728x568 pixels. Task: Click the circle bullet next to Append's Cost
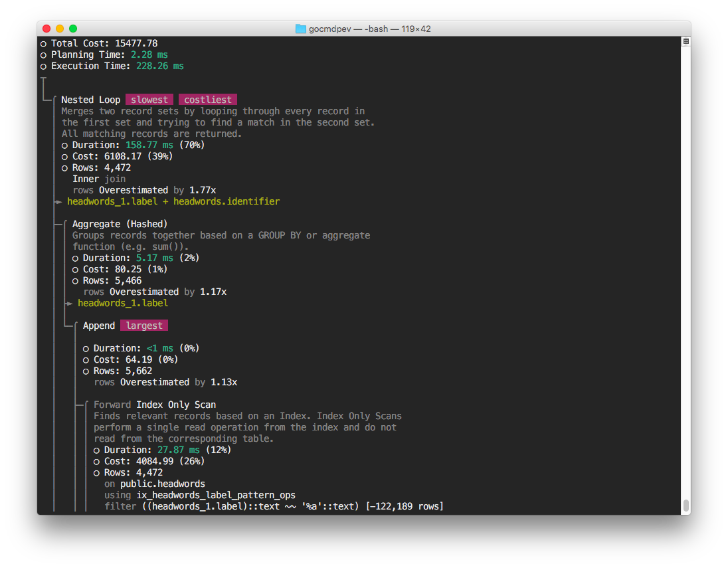pos(86,359)
